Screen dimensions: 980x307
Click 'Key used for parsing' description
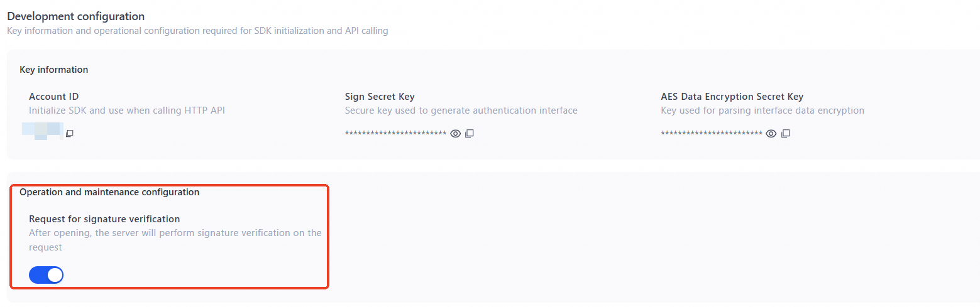[762, 110]
